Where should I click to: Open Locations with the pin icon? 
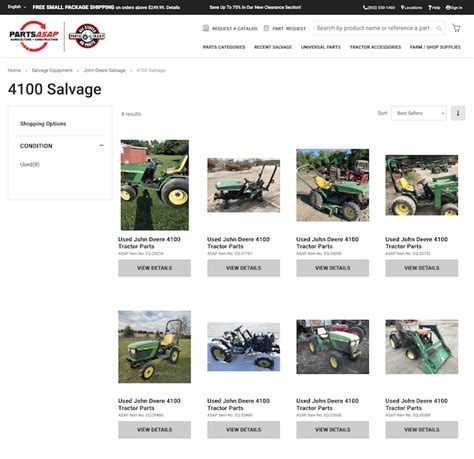411,7
